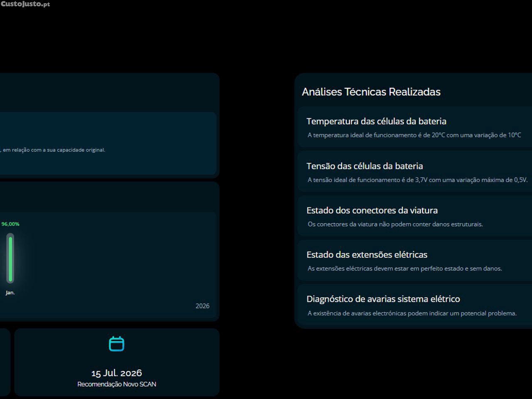Click the 3,7V ideal voltage description
The width and height of the screenshot is (532, 399).
[x=417, y=180]
